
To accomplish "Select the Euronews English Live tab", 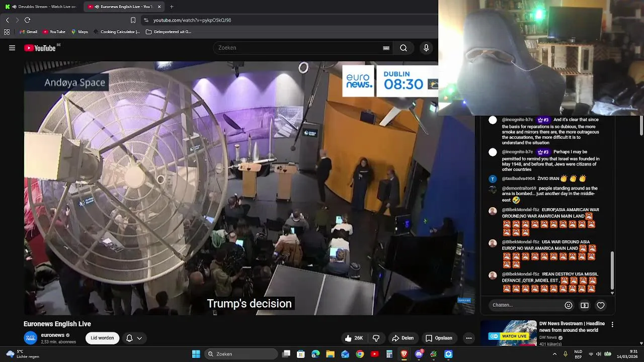I will pos(124,7).
